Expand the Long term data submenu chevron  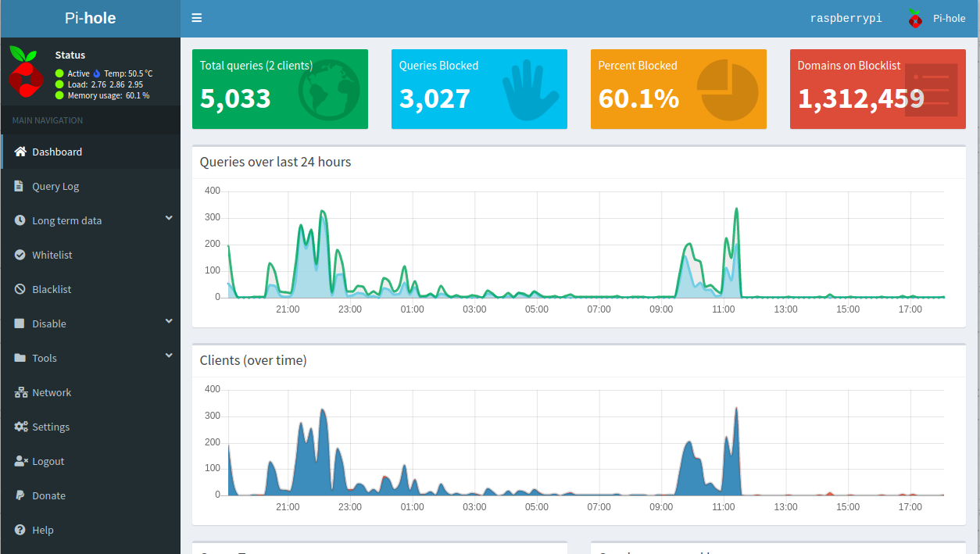point(169,220)
